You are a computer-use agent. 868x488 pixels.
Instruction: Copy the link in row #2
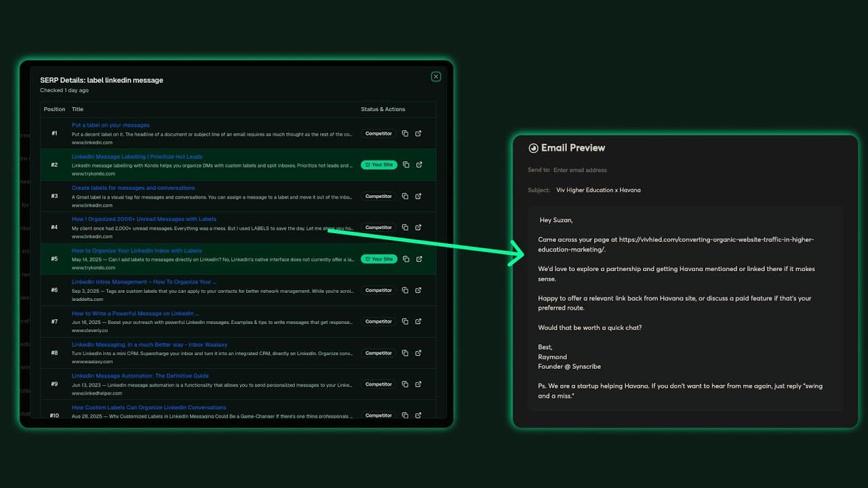point(406,165)
